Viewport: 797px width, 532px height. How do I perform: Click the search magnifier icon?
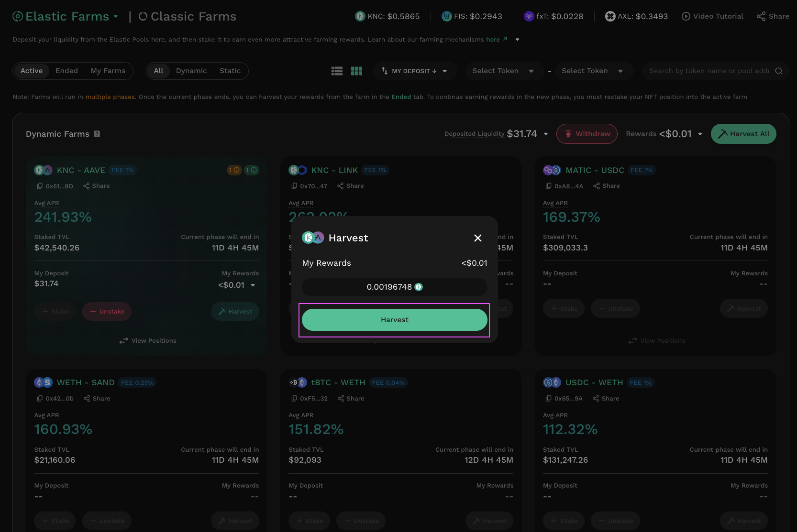[779, 71]
